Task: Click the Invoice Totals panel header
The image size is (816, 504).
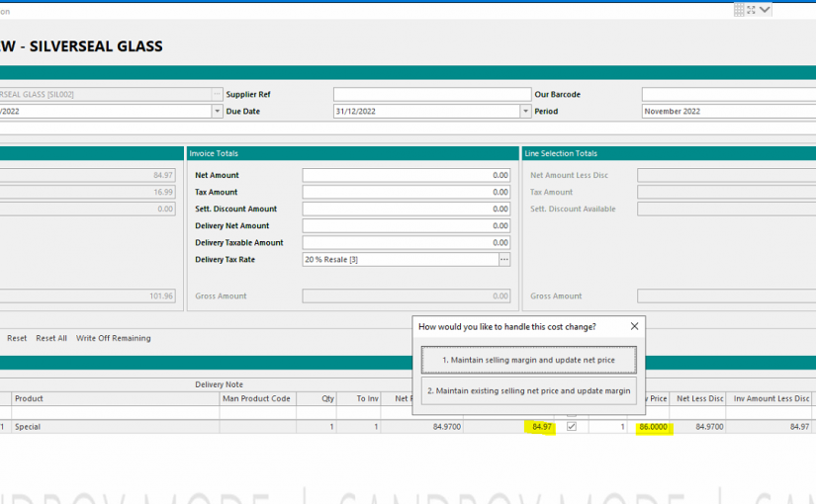Action: 353,153
